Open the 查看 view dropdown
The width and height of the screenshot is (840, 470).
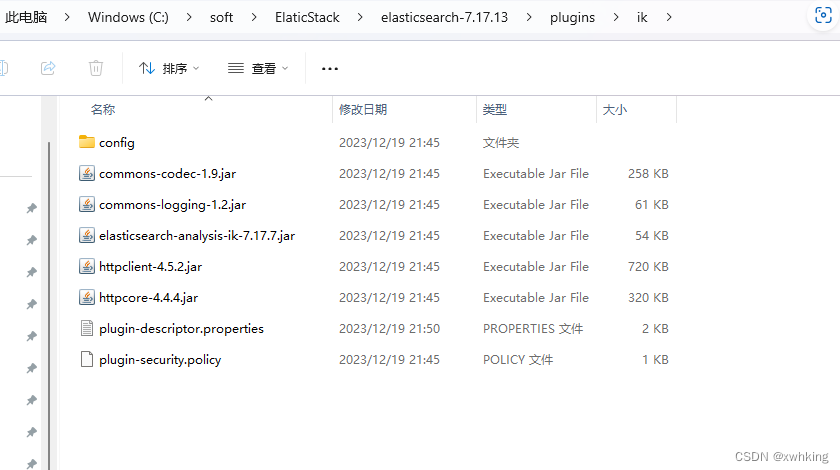(258, 68)
